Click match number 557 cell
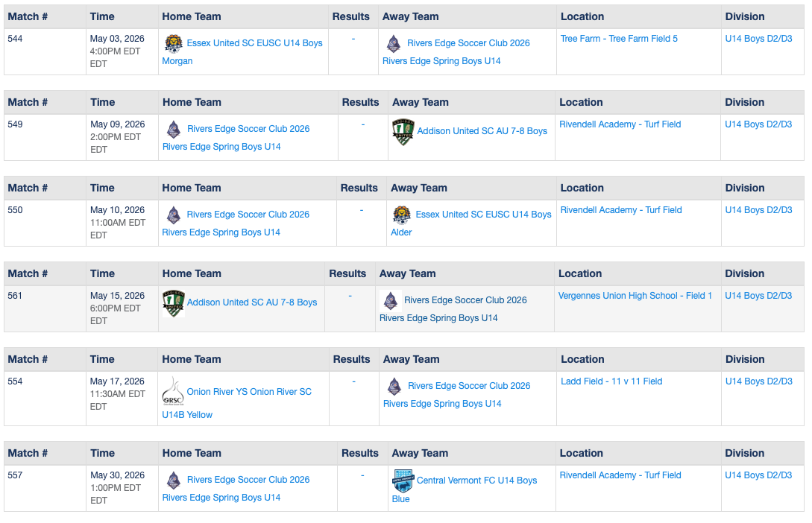This screenshot has width=812, height=523. pyautogui.click(x=15, y=475)
